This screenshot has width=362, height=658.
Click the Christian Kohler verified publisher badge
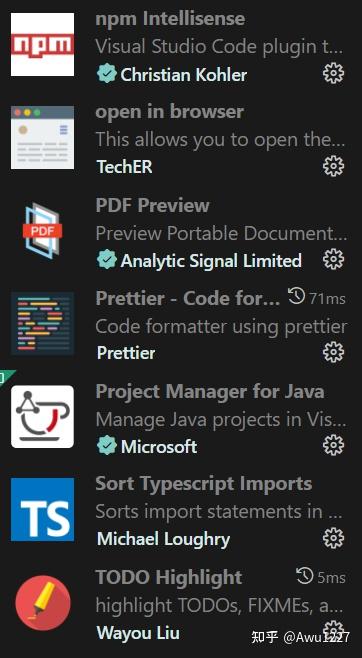click(107, 74)
